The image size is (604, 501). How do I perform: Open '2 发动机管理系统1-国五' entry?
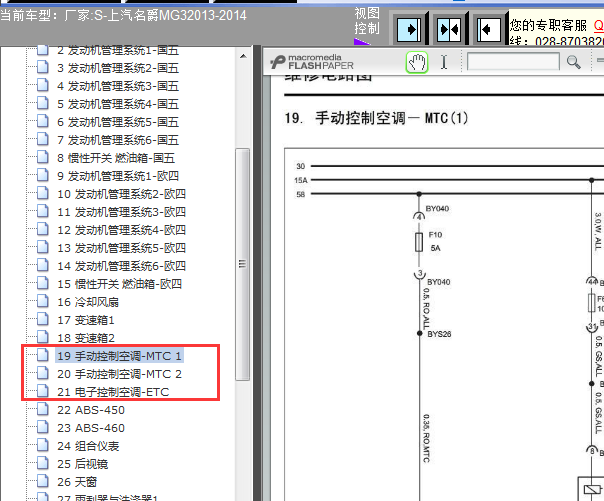tap(117, 50)
